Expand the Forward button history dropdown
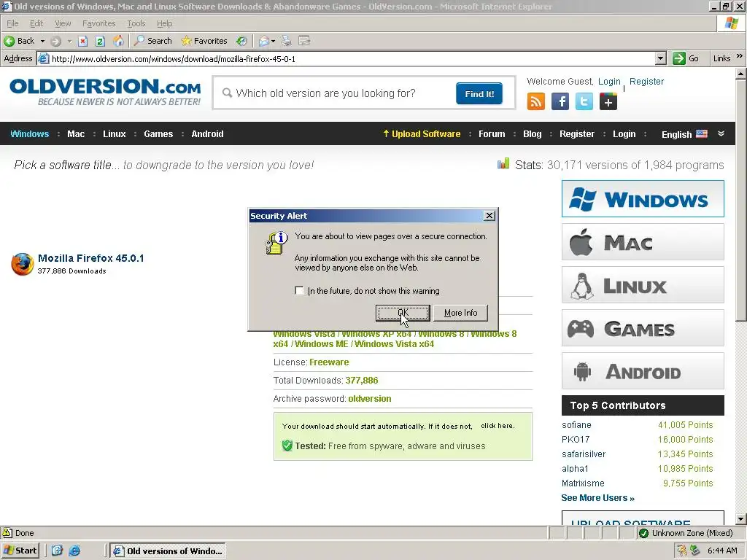747x560 pixels. (x=69, y=41)
